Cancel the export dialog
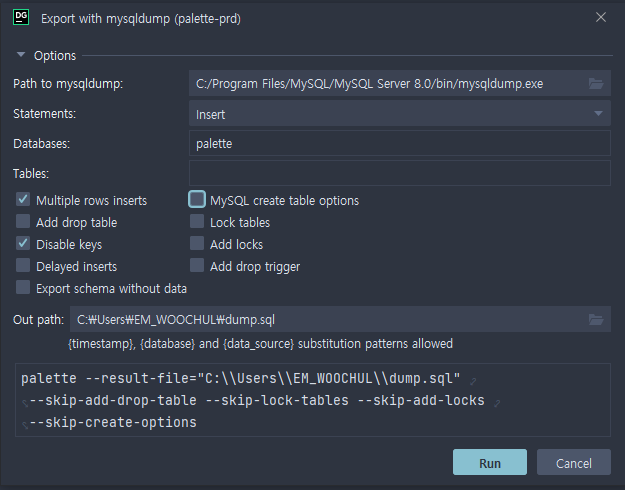 click(574, 462)
